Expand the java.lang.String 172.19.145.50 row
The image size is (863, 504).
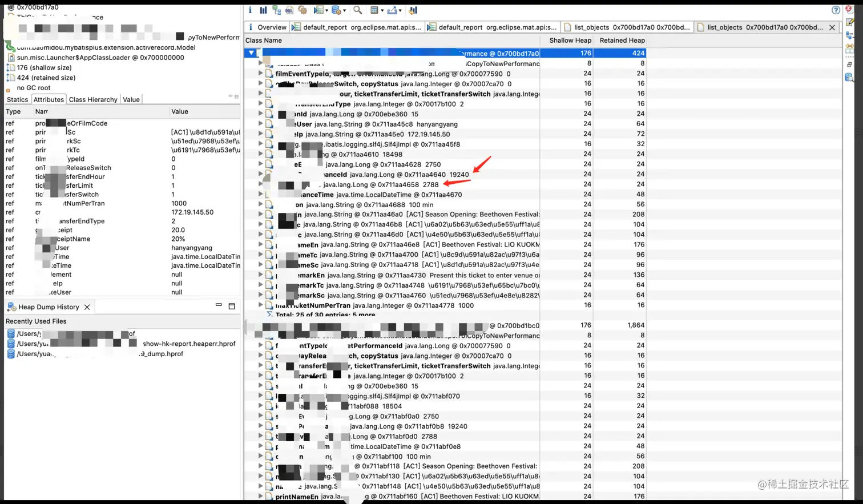[x=260, y=134]
